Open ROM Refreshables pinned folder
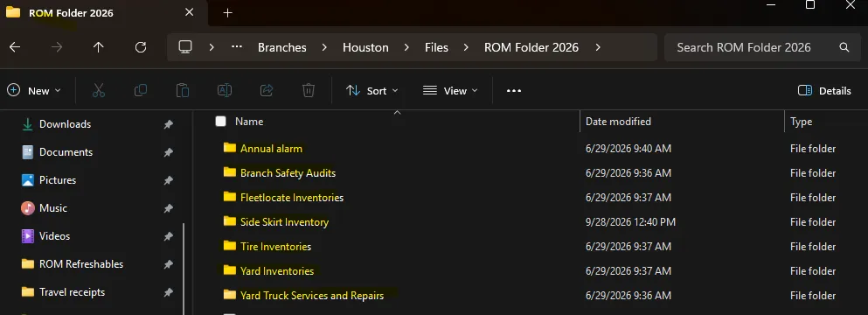Image resolution: width=868 pixels, height=315 pixels. pyautogui.click(x=80, y=264)
